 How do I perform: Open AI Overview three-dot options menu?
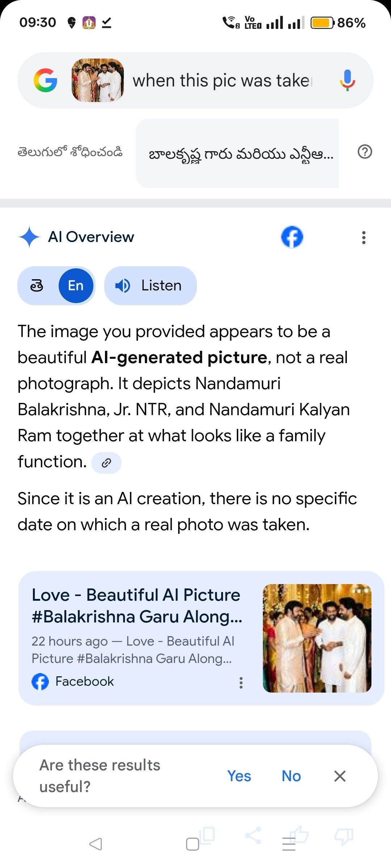pyautogui.click(x=364, y=238)
